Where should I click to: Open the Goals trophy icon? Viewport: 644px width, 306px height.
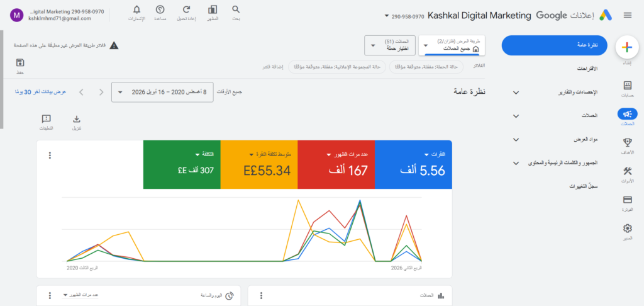pyautogui.click(x=626, y=143)
